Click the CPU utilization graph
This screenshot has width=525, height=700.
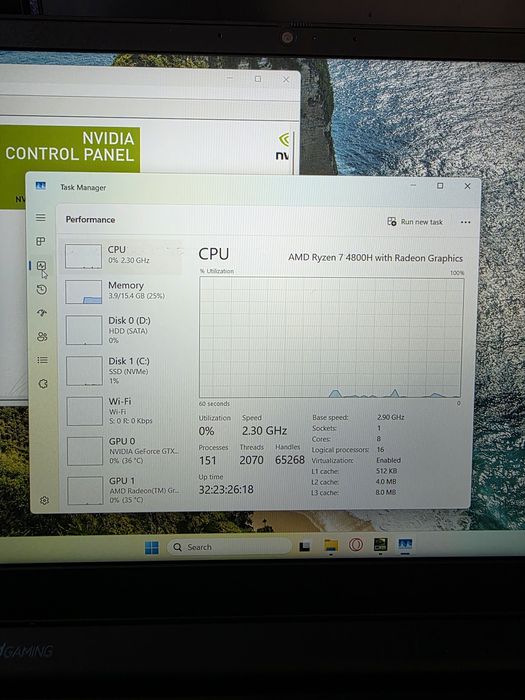(331, 337)
